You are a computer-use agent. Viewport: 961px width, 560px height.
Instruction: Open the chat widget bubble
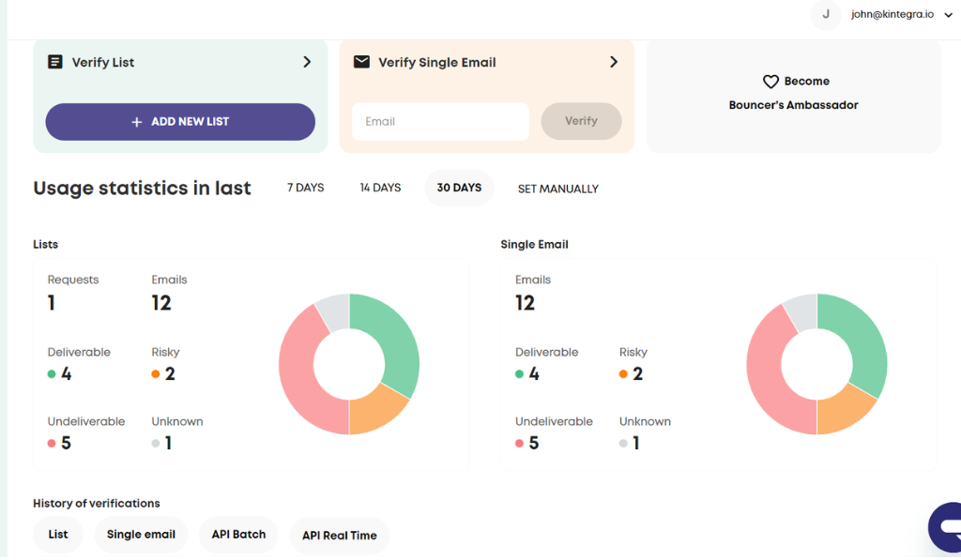coord(946,527)
